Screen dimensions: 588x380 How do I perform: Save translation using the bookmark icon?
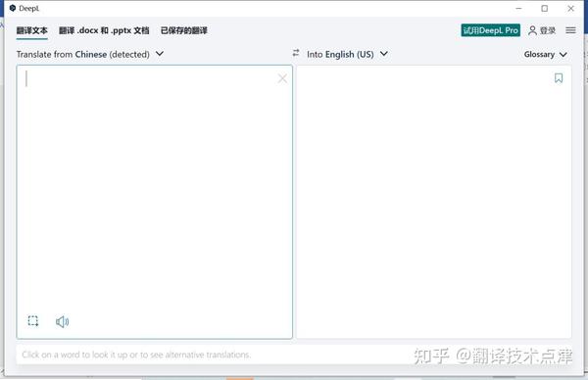[559, 78]
